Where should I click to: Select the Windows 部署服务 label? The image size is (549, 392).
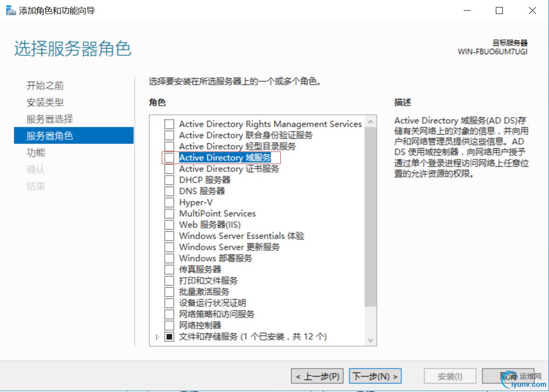tap(215, 258)
